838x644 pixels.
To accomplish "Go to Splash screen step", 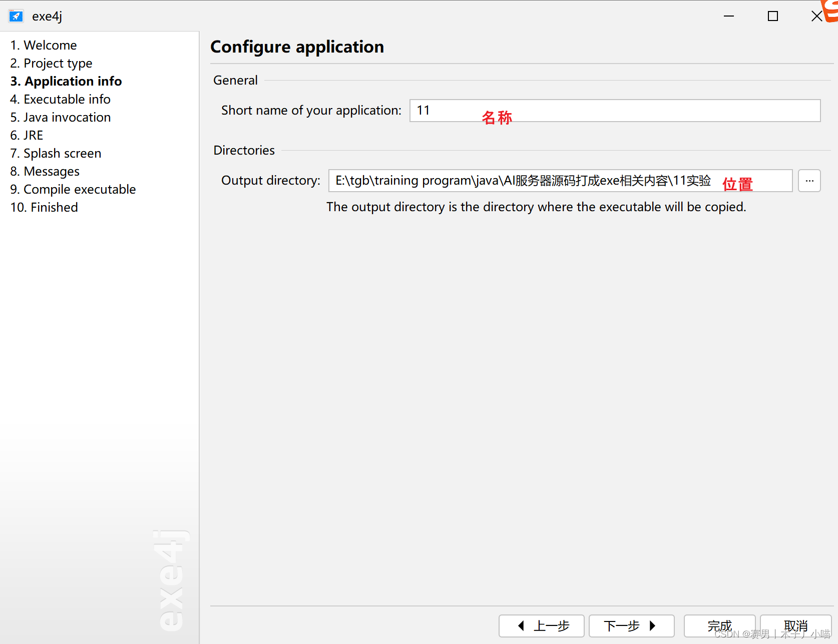I will click(x=56, y=153).
